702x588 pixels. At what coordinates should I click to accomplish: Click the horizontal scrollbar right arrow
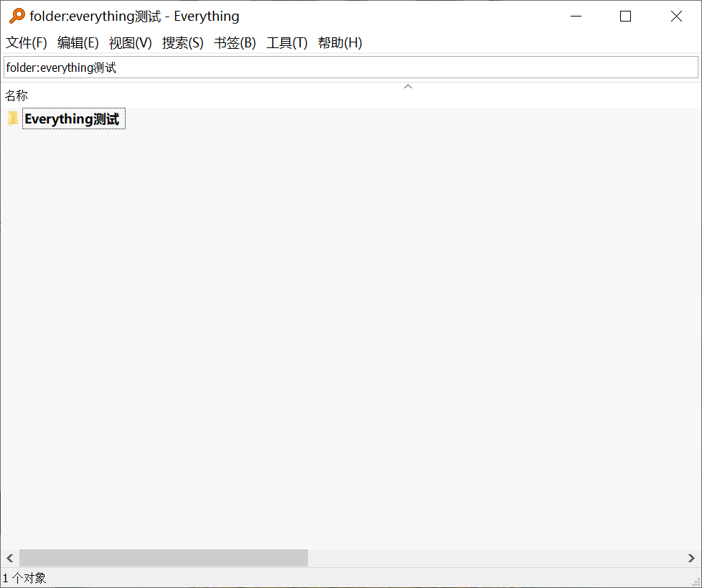691,558
